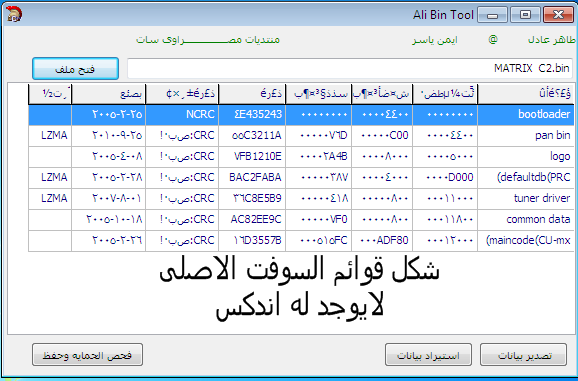Click the MATRIX C2.bin file path field
This screenshot has width=578, height=381.
[x=350, y=68]
